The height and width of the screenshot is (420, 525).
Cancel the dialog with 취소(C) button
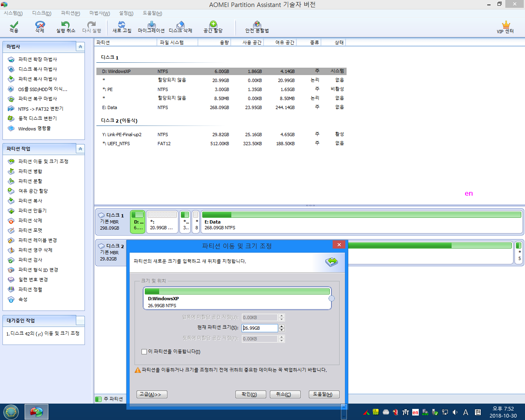coord(285,394)
